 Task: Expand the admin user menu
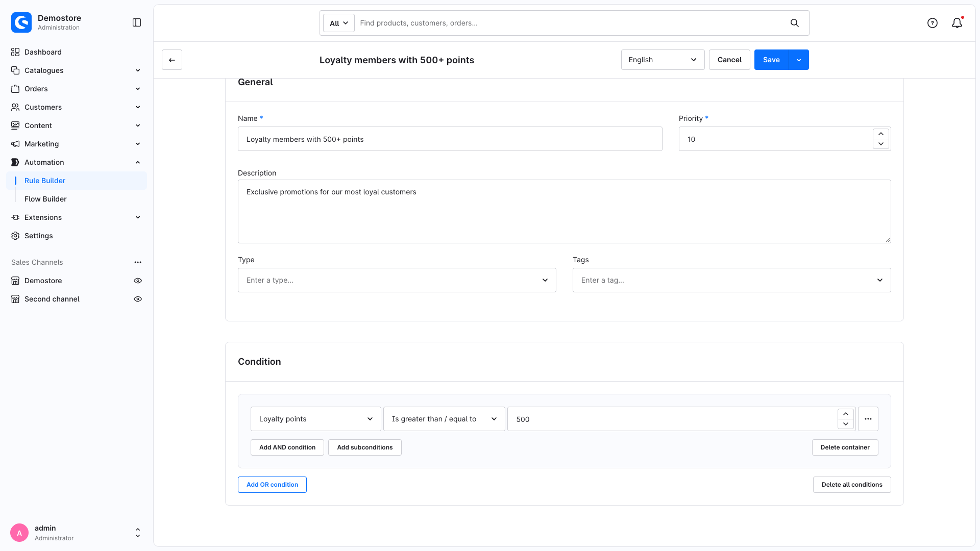tap(138, 533)
